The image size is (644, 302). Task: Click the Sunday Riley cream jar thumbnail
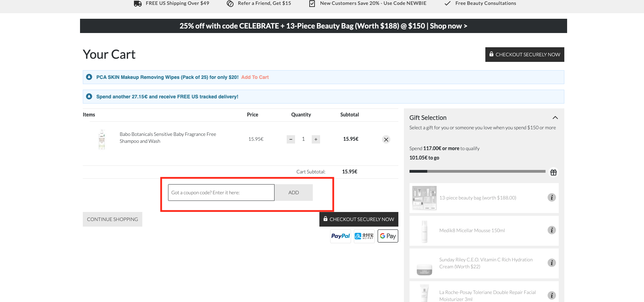424,269
